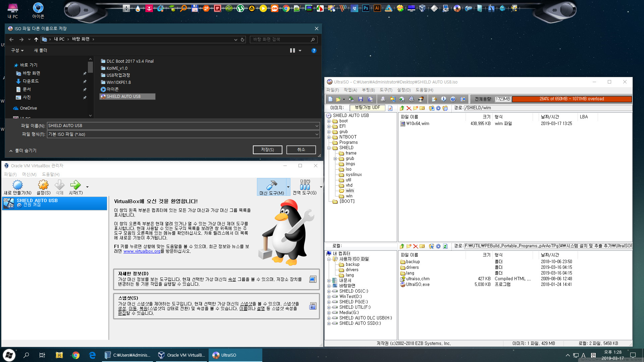Open the www.virtualbox.org link
The image size is (644, 362).
[142, 251]
